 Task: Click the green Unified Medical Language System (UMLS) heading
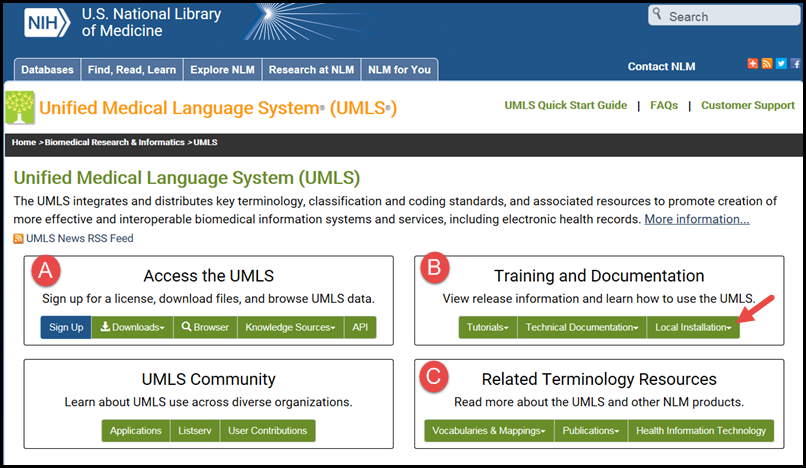coord(187,178)
